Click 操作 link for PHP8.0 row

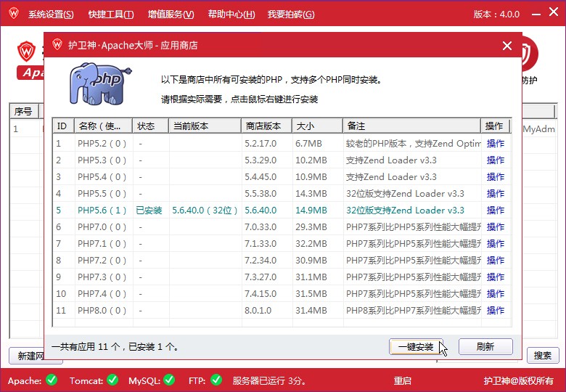tap(495, 311)
